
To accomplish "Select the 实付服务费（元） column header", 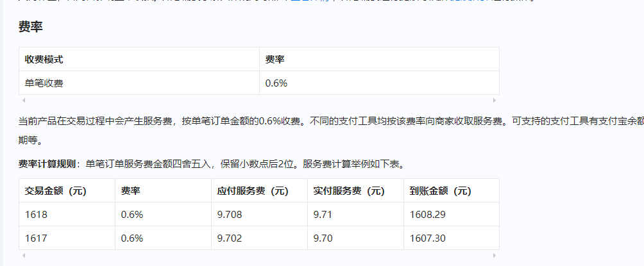I will pyautogui.click(x=349, y=190).
